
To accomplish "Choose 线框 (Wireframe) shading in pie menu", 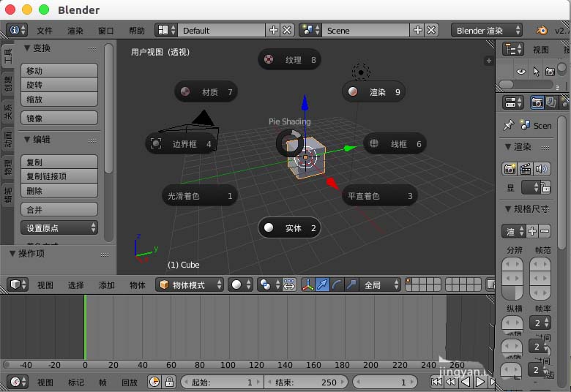I will coord(395,144).
